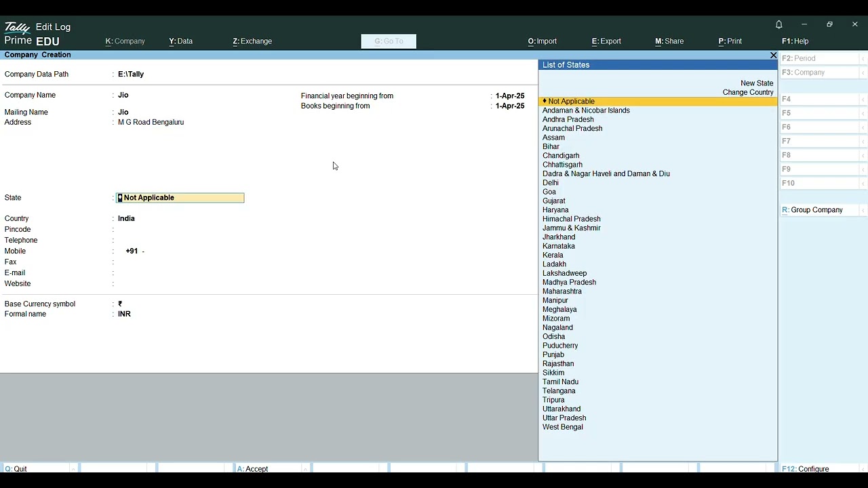Select Delhi from state list
The image size is (868, 488).
[551, 183]
